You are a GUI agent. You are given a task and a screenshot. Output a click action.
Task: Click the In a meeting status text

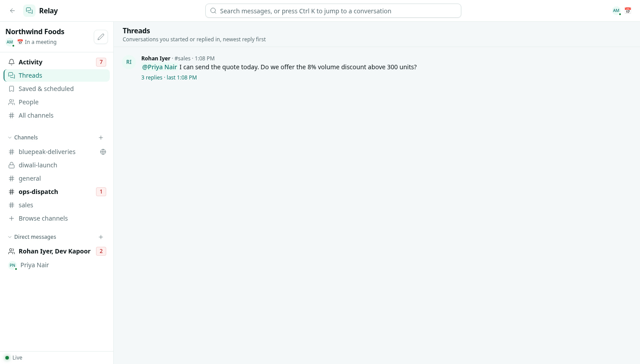(40, 42)
